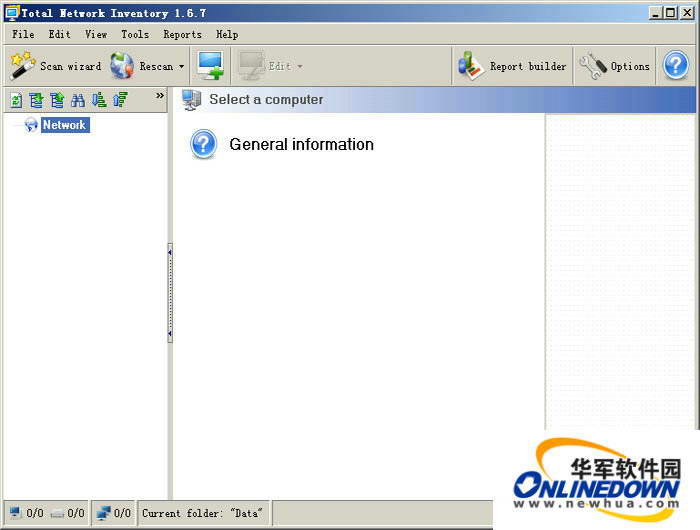700x530 pixels.
Task: Open the Report builder
Action: (512, 66)
